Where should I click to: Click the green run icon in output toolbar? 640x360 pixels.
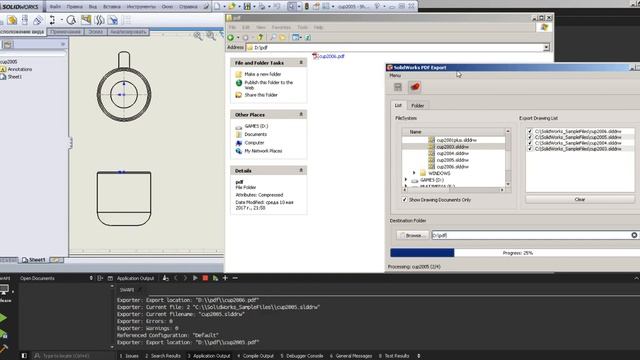click(x=195, y=278)
